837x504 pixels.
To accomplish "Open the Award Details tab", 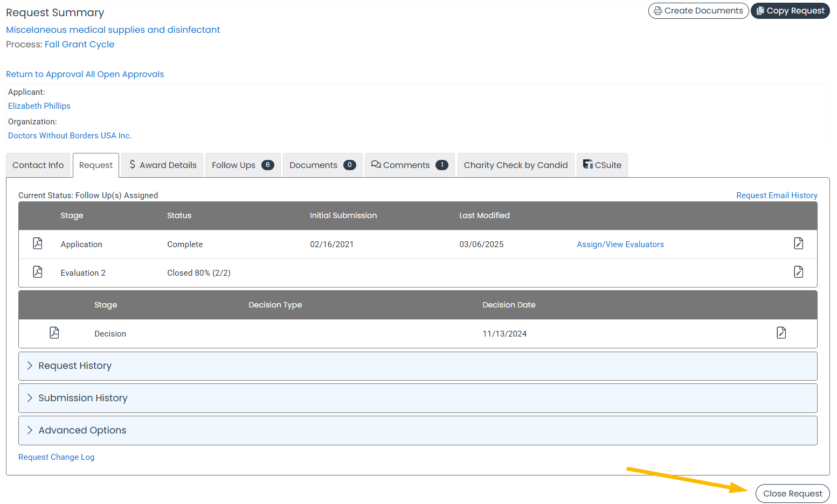I will tap(162, 165).
